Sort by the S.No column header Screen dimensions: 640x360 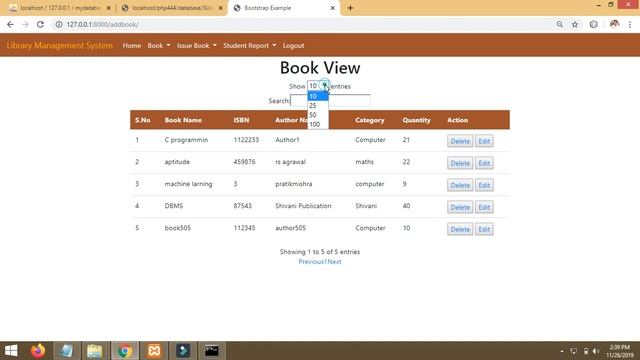click(x=143, y=120)
